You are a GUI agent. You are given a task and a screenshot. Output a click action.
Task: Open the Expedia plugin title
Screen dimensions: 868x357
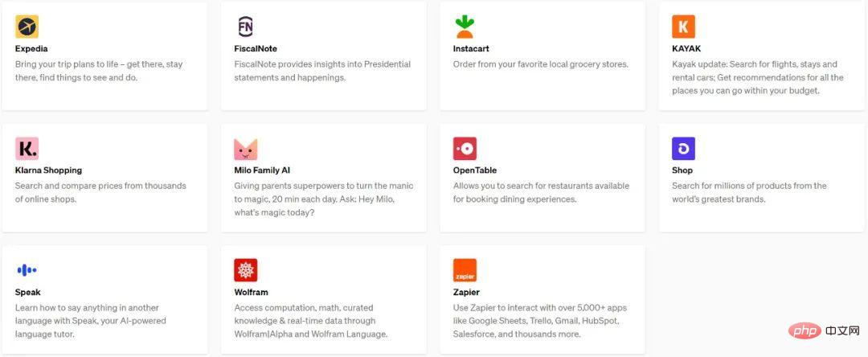pyautogui.click(x=31, y=49)
